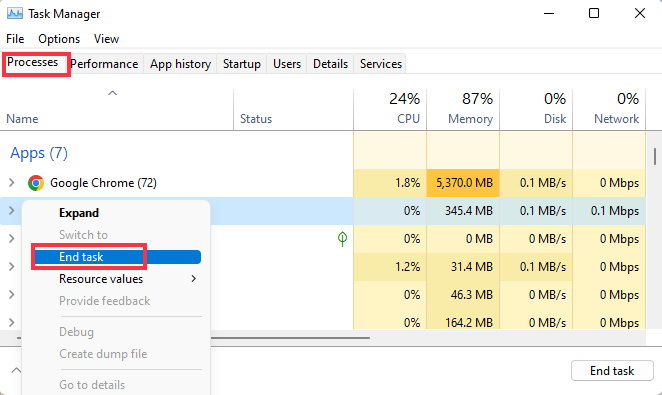Choose Debug in the context menu
This screenshot has height=395, width=662.
pos(76,332)
